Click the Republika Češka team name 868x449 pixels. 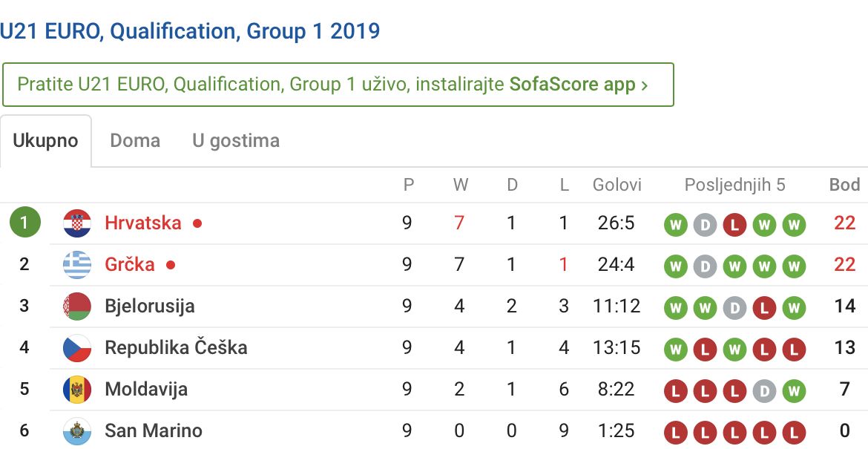pos(176,348)
